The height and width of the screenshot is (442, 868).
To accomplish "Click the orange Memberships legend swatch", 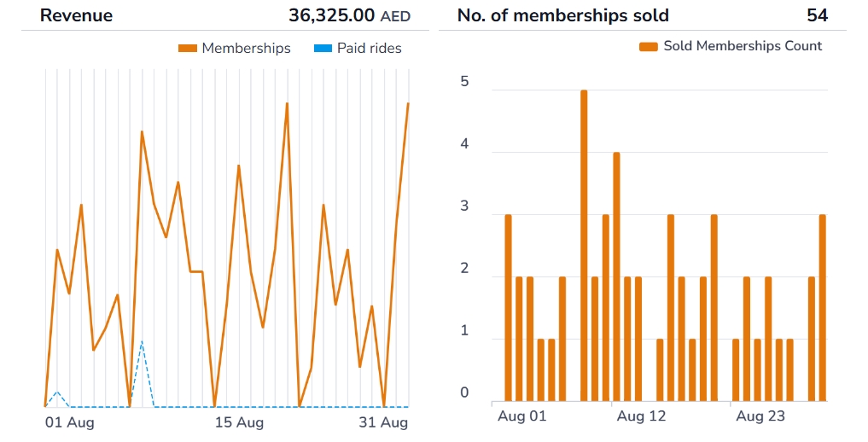I will [187, 49].
